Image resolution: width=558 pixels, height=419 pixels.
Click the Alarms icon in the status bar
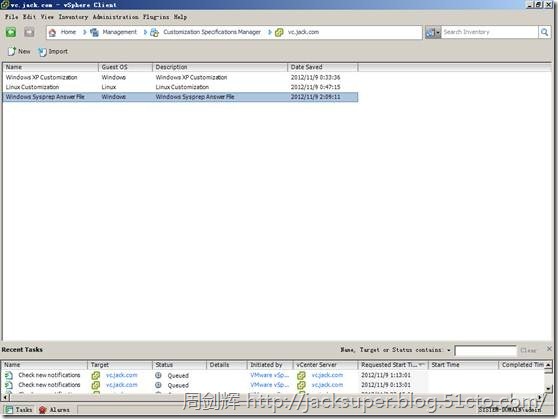point(43,410)
